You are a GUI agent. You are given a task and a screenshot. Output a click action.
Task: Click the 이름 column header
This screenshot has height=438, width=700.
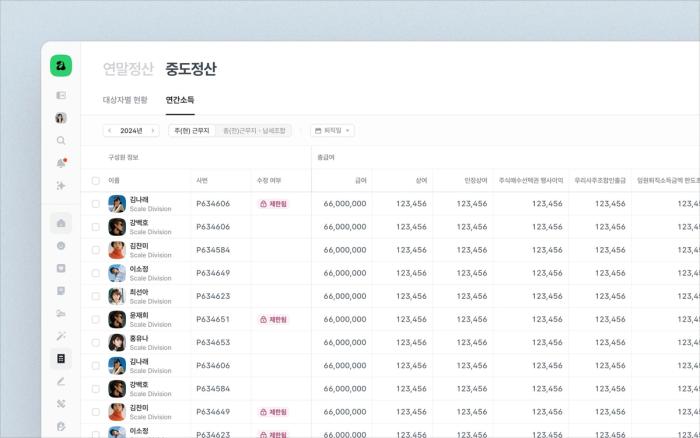pyautogui.click(x=114, y=180)
